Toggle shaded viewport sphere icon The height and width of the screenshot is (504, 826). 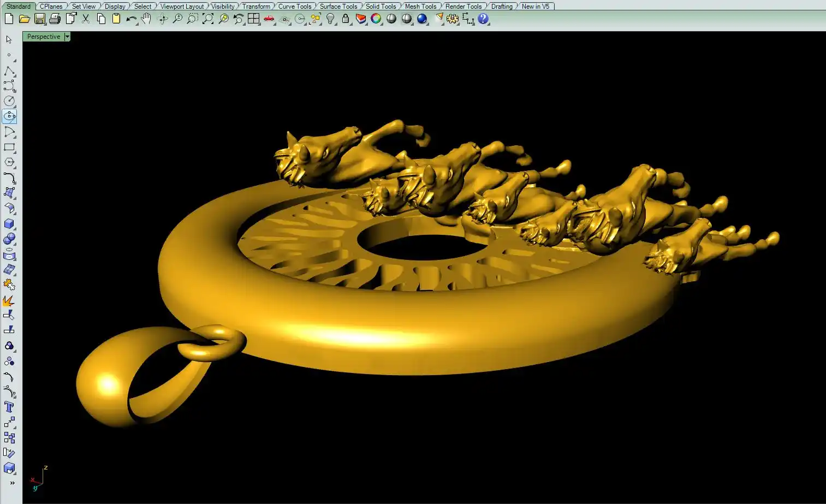pos(391,19)
